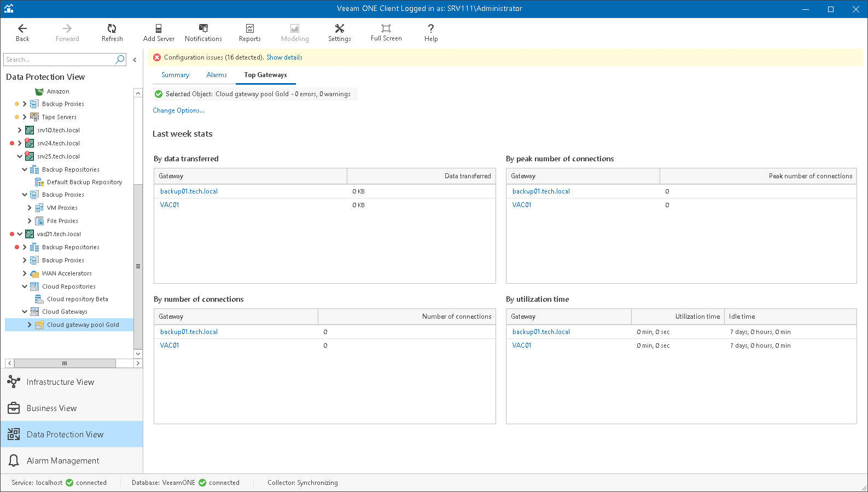Click Default Backup Repository icon

(x=39, y=182)
